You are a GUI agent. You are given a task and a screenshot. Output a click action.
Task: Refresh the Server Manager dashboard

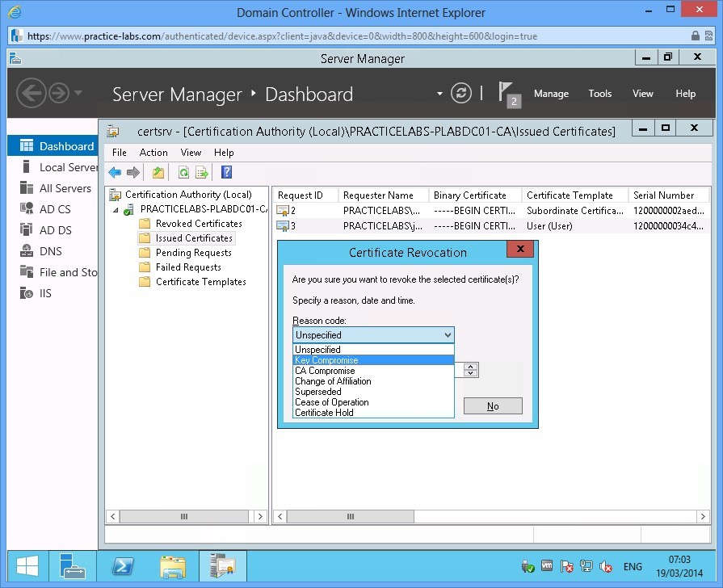pos(461,93)
